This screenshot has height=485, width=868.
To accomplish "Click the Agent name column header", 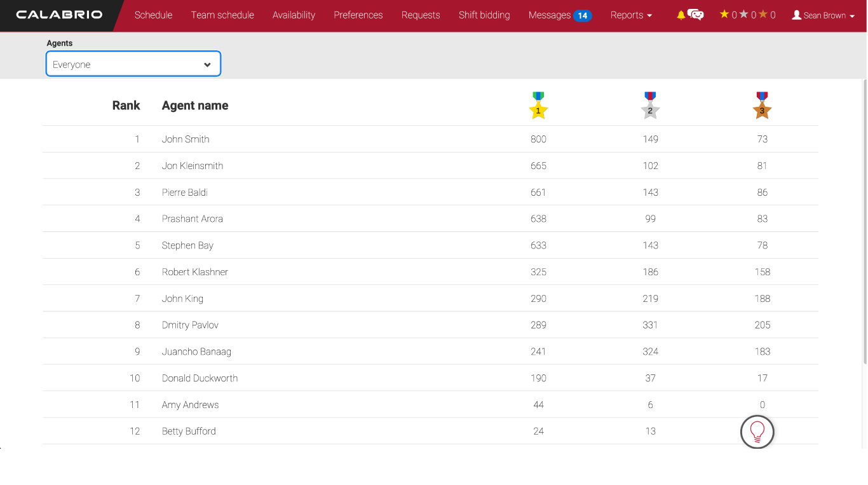I will click(x=195, y=106).
